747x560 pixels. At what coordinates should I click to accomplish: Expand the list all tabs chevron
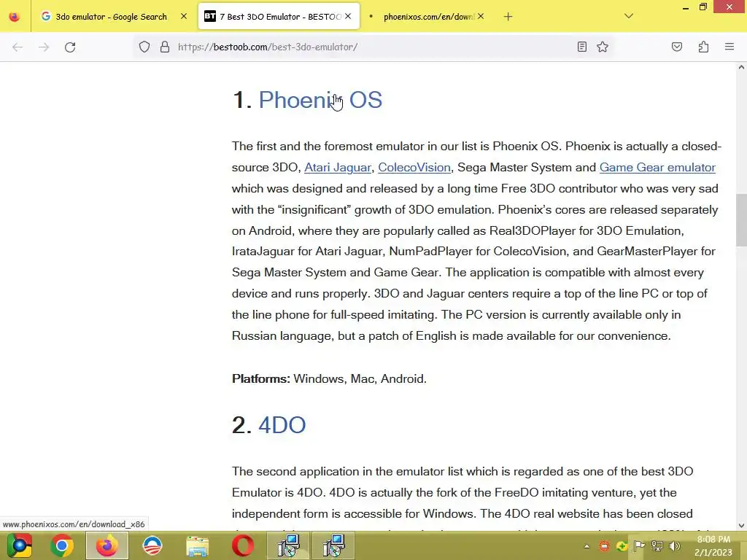point(629,16)
